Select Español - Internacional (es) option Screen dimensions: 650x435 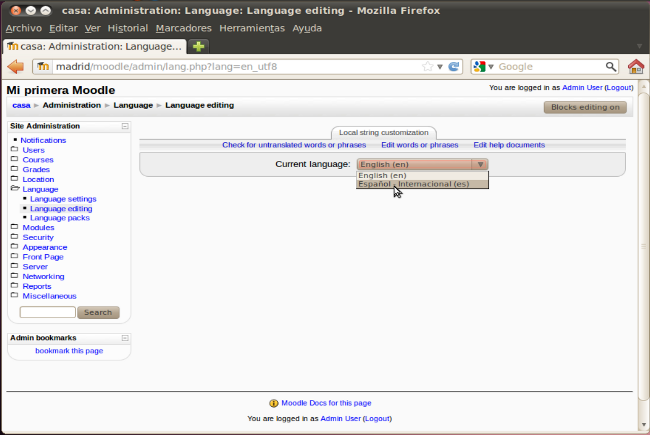point(413,184)
